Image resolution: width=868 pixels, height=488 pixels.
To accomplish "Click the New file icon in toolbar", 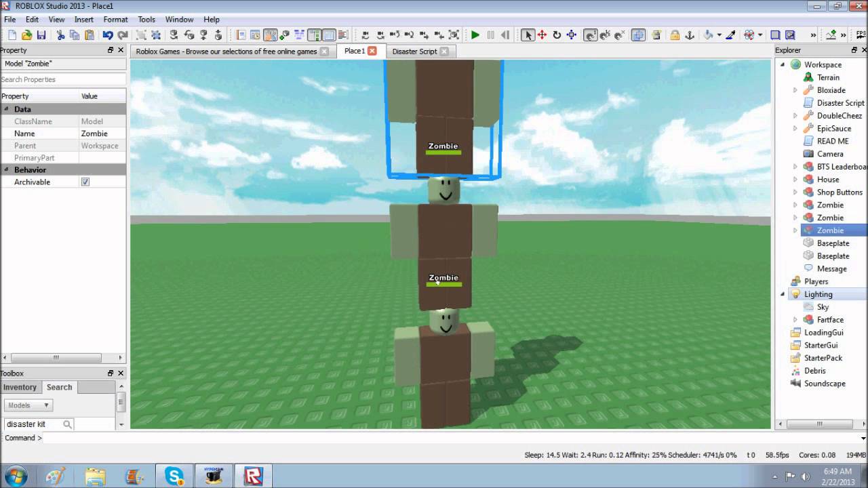I will click(x=12, y=35).
